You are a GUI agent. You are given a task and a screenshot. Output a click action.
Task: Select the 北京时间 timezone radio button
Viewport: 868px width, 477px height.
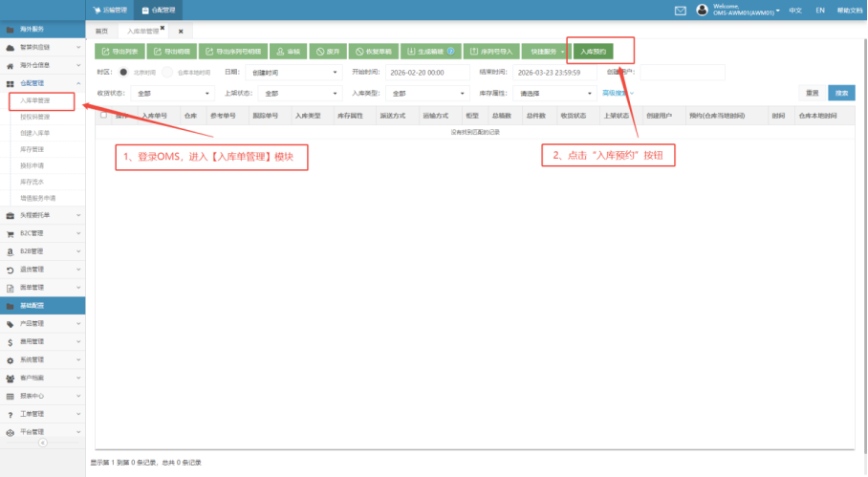[x=123, y=72]
